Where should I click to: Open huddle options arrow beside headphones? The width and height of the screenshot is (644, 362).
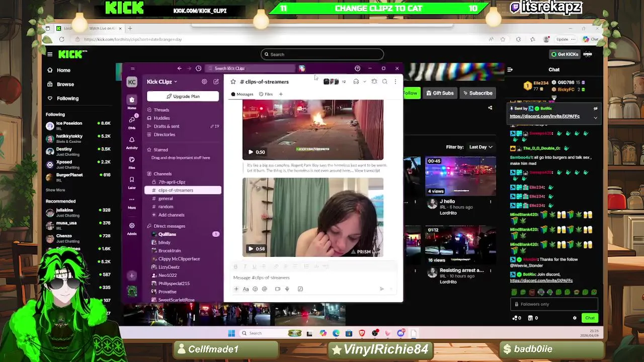pyautogui.click(x=364, y=81)
